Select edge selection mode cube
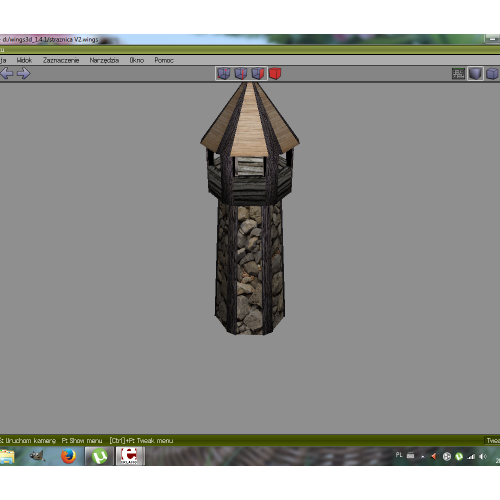This screenshot has height=500, width=500. (x=241, y=73)
